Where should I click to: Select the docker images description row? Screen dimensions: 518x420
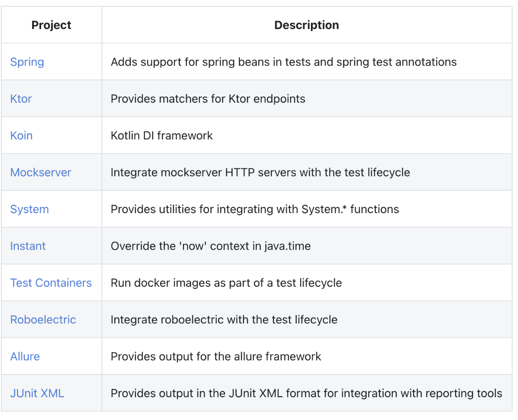[226, 282]
